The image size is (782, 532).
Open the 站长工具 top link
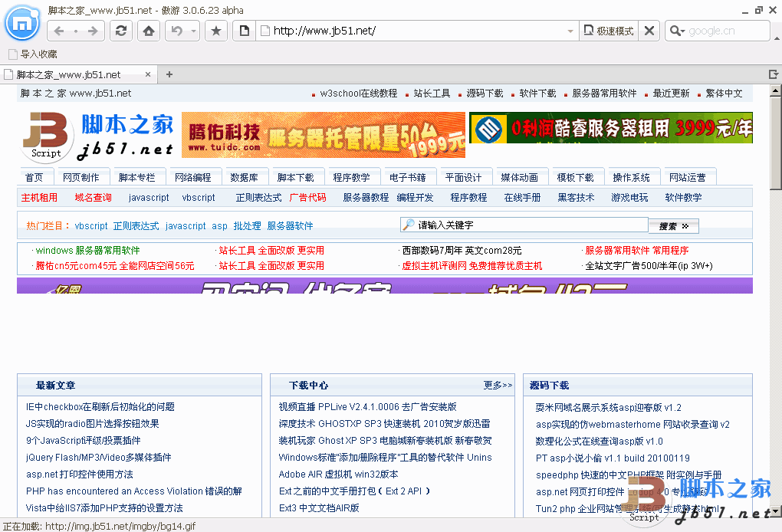coord(432,94)
